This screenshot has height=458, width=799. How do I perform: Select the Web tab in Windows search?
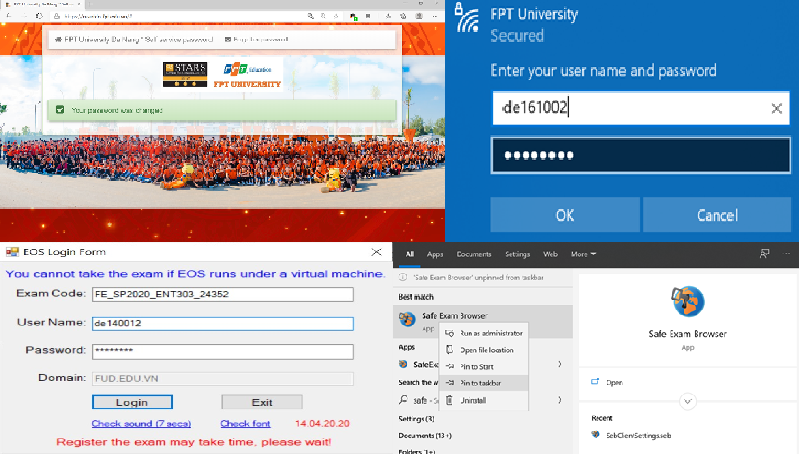pyautogui.click(x=550, y=254)
